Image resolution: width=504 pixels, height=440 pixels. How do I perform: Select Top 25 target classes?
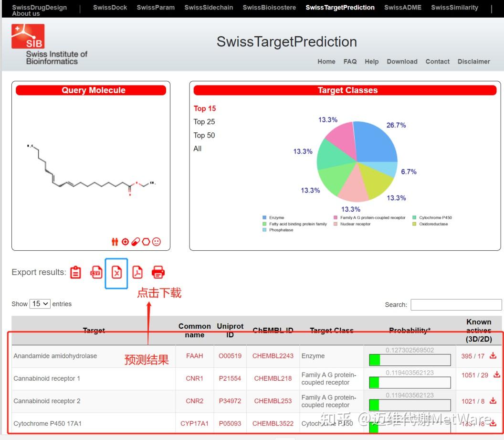pyautogui.click(x=204, y=121)
